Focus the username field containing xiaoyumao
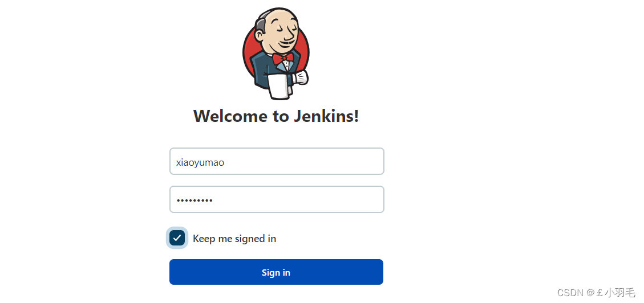This screenshot has width=644, height=303. 277,161
